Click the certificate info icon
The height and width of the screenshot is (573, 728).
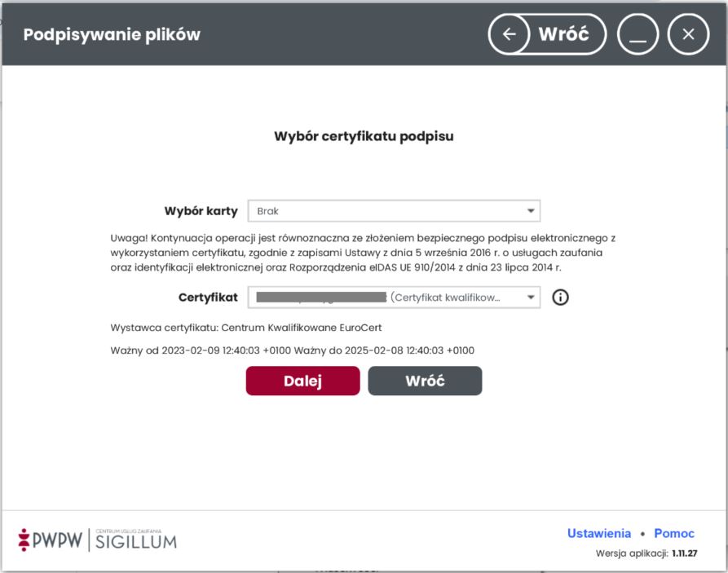[560, 298]
